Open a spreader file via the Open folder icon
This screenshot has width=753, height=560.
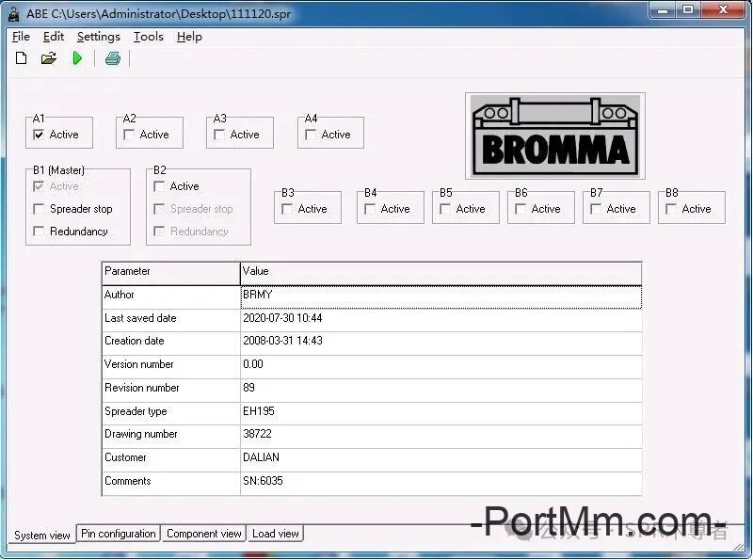[x=49, y=57]
